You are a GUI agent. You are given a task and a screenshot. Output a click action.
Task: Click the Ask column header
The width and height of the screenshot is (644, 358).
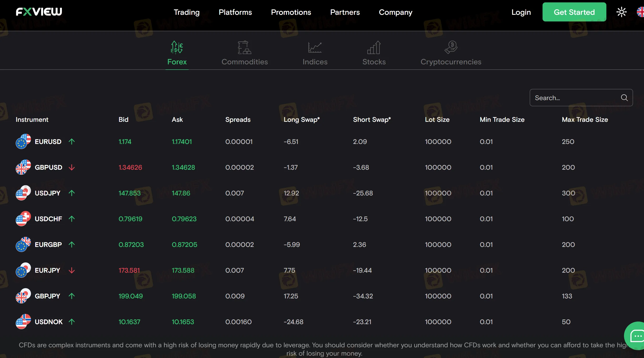point(177,120)
